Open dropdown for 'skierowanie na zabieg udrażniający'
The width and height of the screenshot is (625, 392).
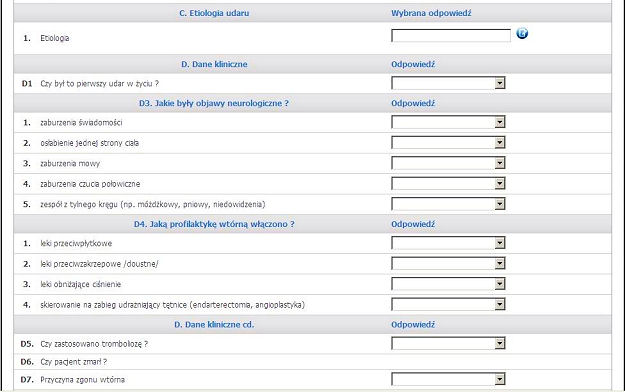(x=448, y=304)
